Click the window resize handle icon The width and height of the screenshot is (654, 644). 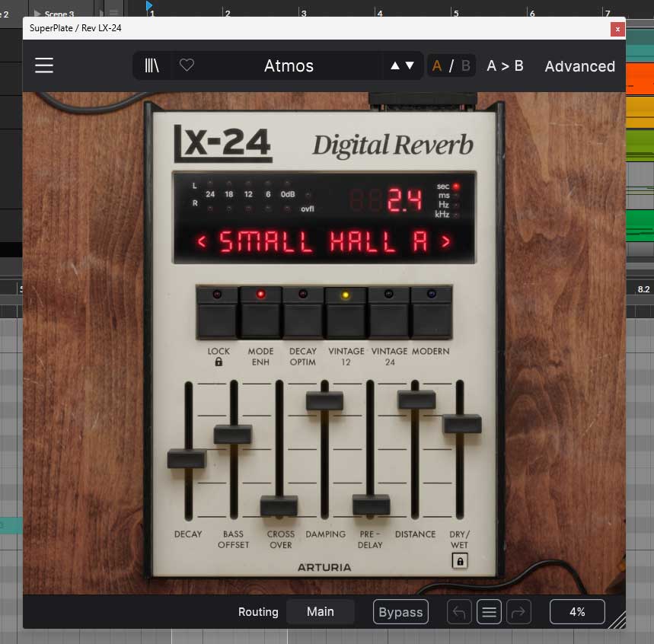coord(617,620)
